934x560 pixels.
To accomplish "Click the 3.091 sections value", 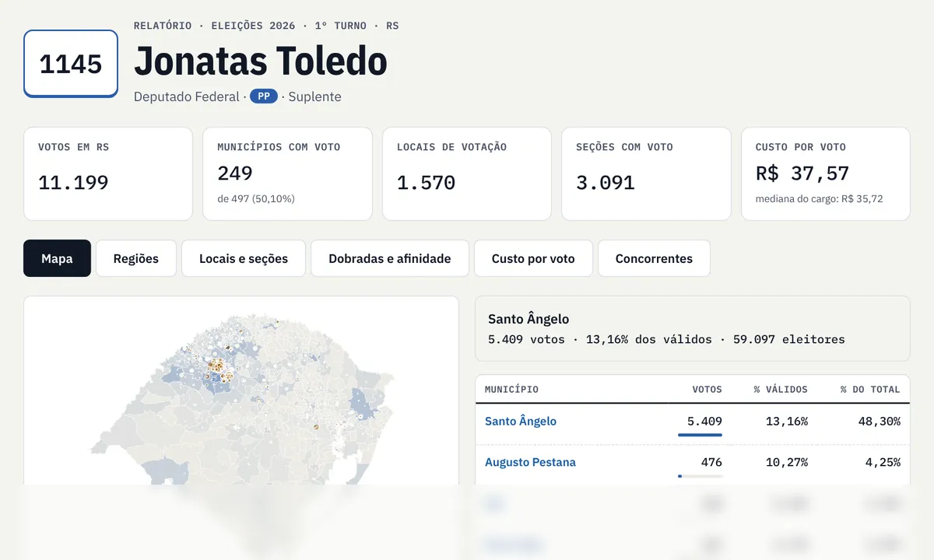I will click(606, 183).
